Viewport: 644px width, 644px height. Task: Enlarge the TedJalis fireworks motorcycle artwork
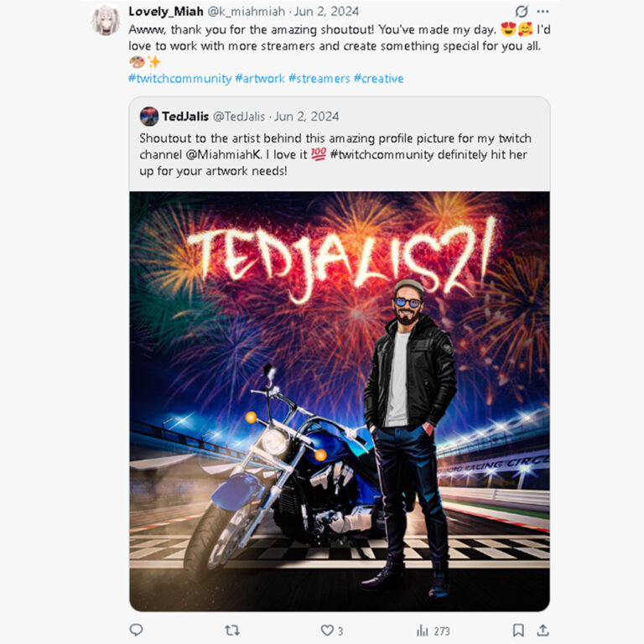(340, 402)
